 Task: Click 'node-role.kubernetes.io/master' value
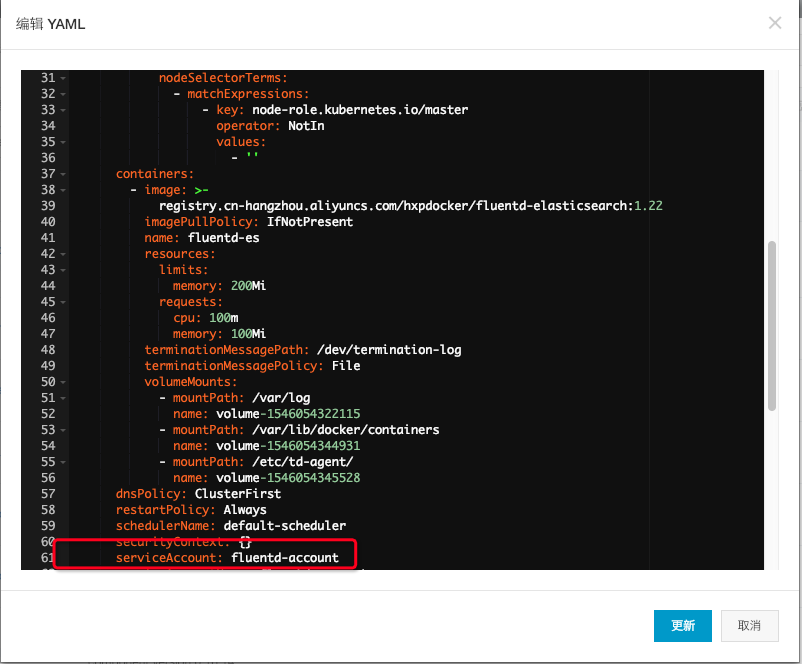point(360,109)
